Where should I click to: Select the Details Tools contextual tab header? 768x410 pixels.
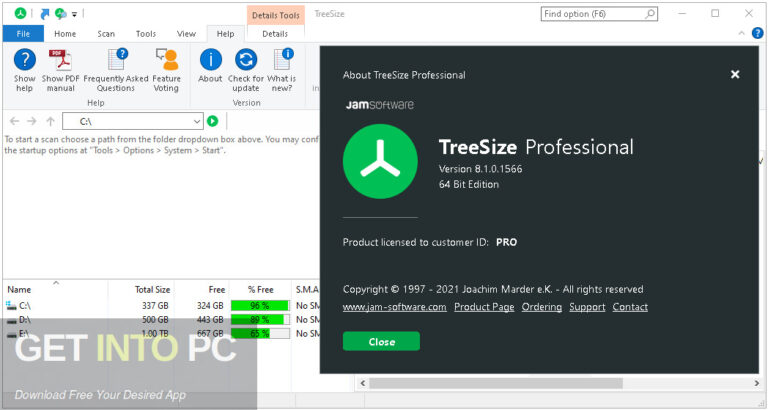(x=276, y=15)
